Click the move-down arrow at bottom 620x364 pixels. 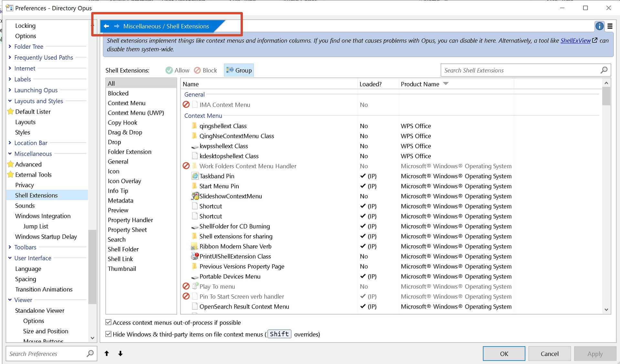coord(120,354)
